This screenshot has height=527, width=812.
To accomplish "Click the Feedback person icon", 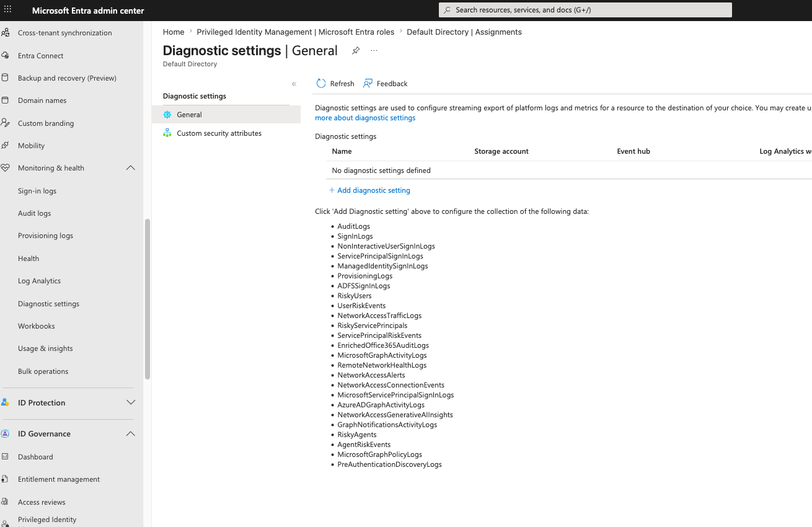I will [x=368, y=84].
